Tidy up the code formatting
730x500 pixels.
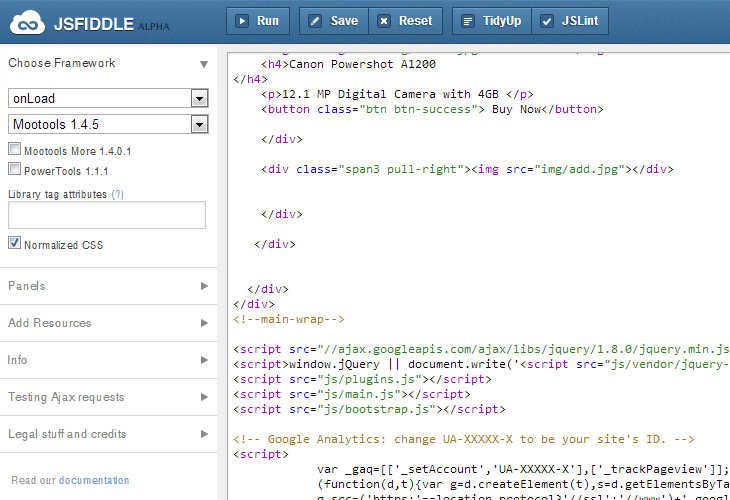[x=492, y=21]
